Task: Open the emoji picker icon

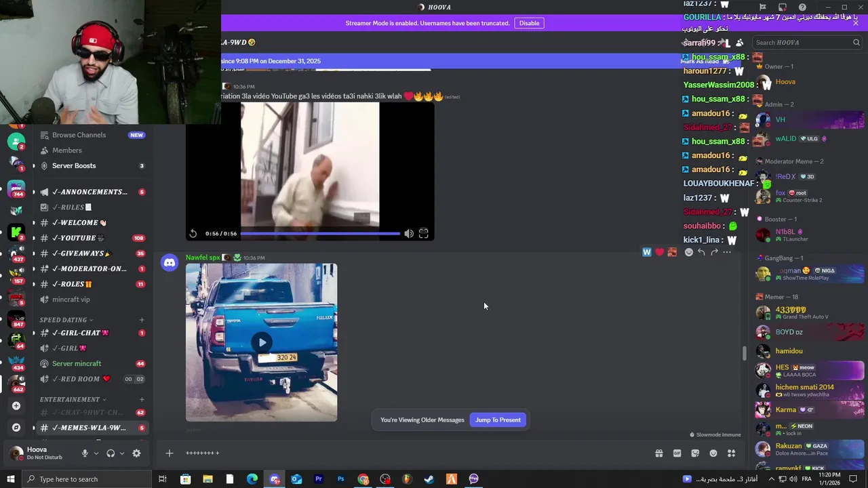Action: coord(713,453)
